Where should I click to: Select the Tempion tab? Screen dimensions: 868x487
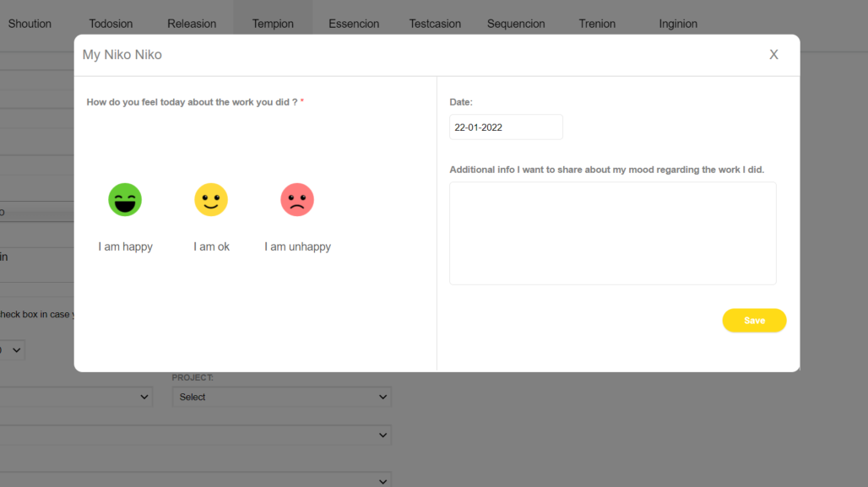(x=273, y=24)
